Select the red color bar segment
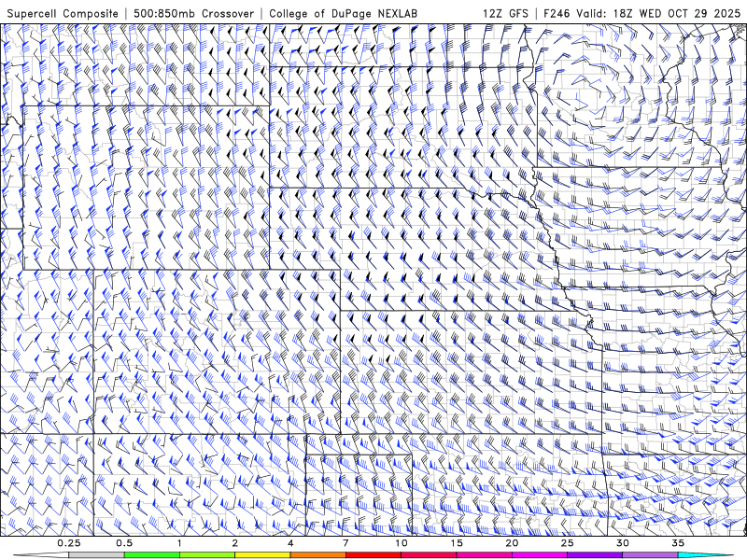 tap(373, 555)
